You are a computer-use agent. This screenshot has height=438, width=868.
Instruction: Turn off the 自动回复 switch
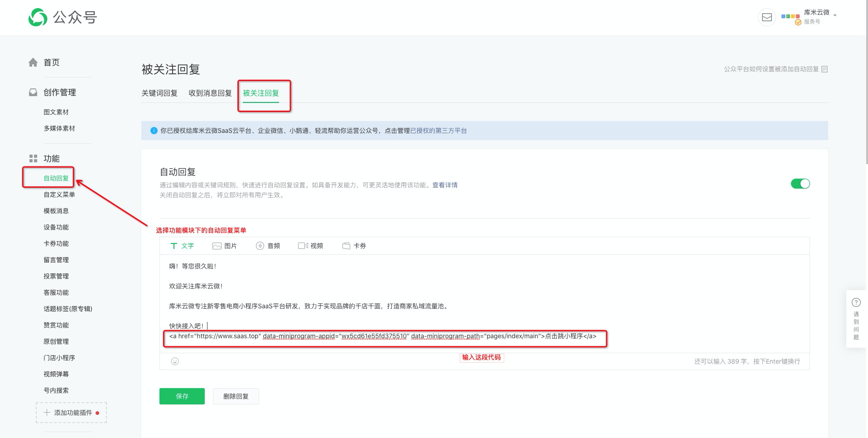point(800,184)
